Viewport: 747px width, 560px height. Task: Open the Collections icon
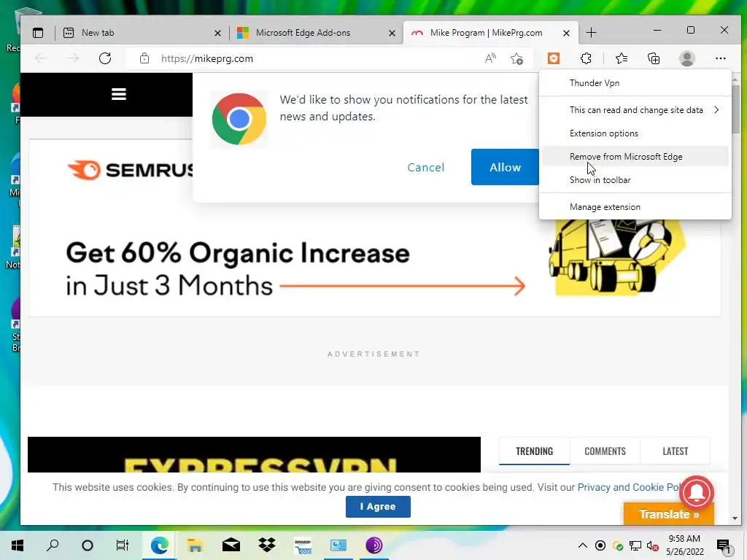654,58
